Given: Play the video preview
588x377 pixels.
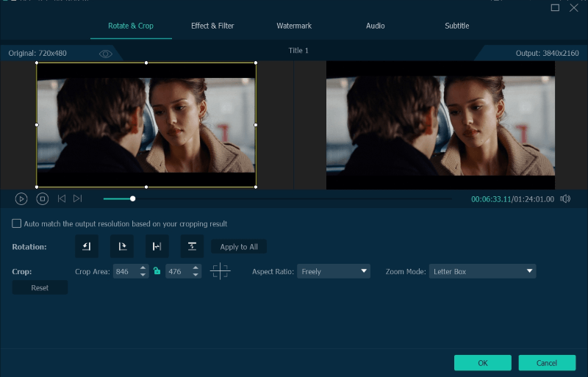Looking at the screenshot, I should (x=21, y=199).
